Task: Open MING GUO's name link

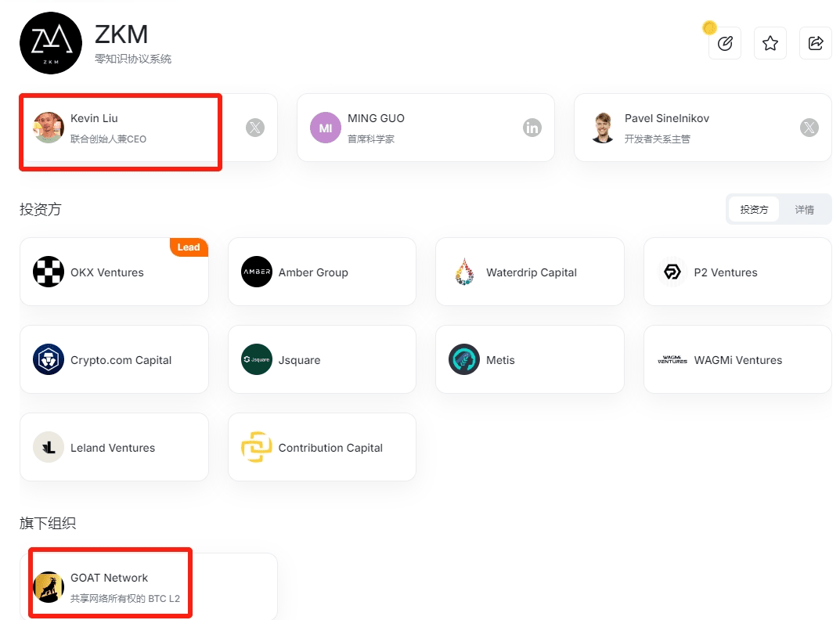Action: (376, 118)
